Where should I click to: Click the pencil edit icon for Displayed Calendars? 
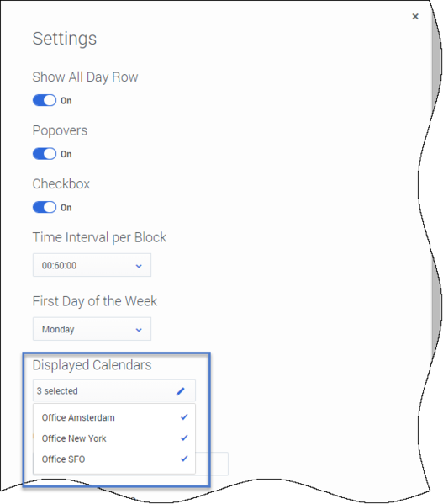coord(181,391)
